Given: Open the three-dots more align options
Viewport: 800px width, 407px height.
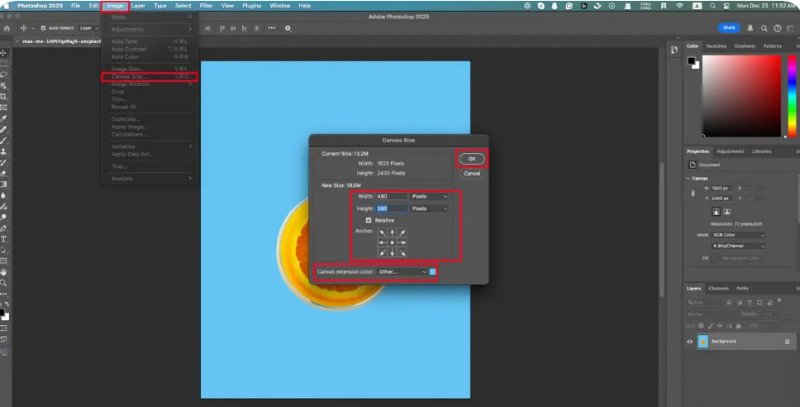Looking at the screenshot, I should click(271, 29).
